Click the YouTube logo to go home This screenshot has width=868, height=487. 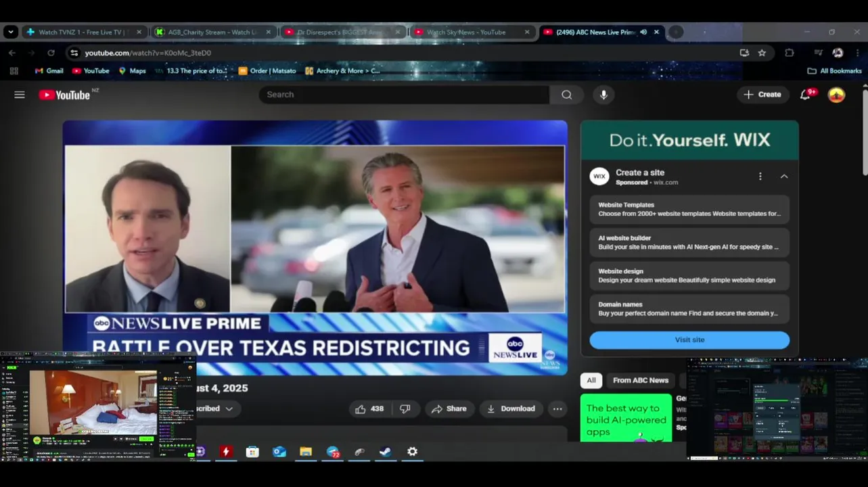click(x=64, y=95)
